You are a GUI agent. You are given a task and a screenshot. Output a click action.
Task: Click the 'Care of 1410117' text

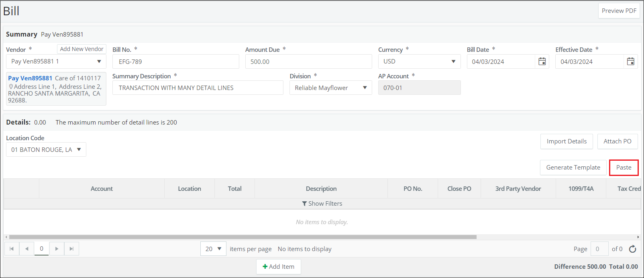tap(78, 78)
